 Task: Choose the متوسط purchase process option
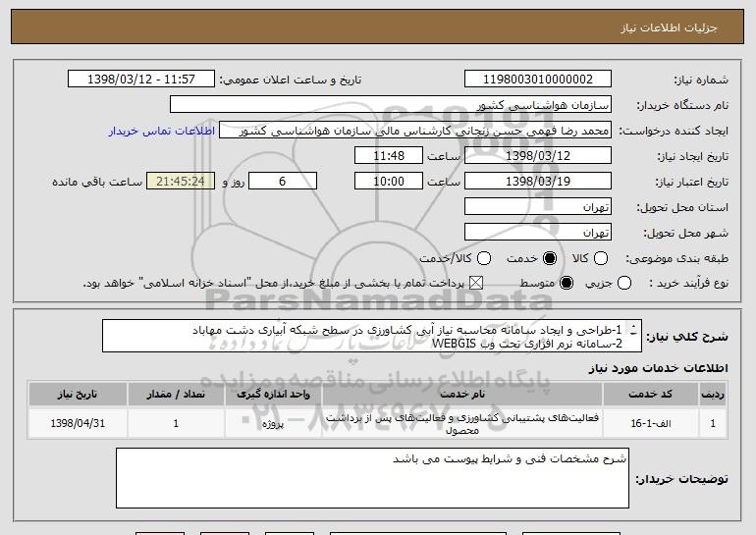[x=567, y=284]
